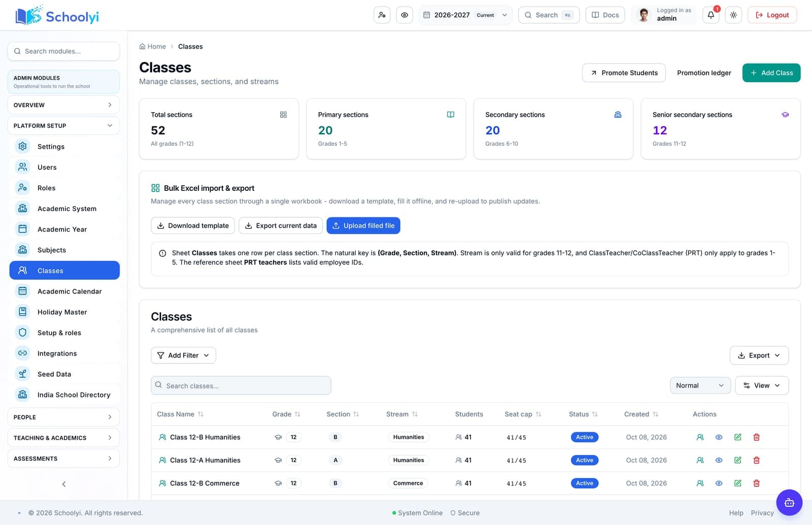
Task: Collapse the PLATFORM SETUP section
Action: (x=63, y=125)
